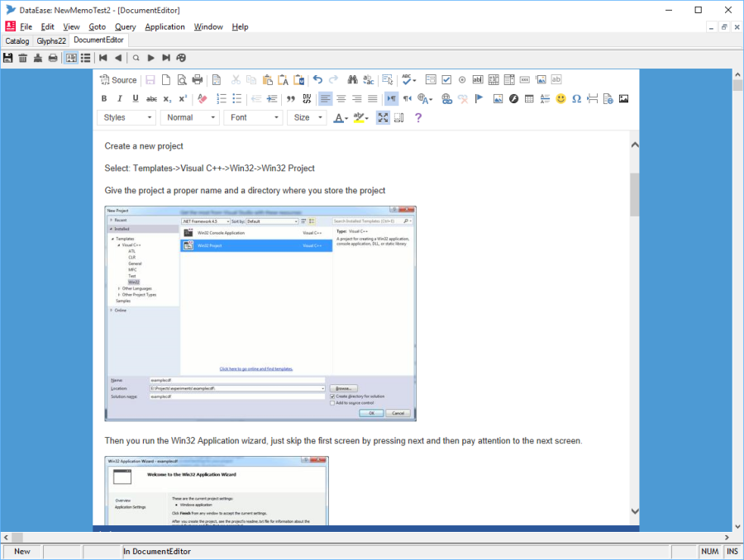Center align the text
The image size is (744, 560).
[x=341, y=98]
